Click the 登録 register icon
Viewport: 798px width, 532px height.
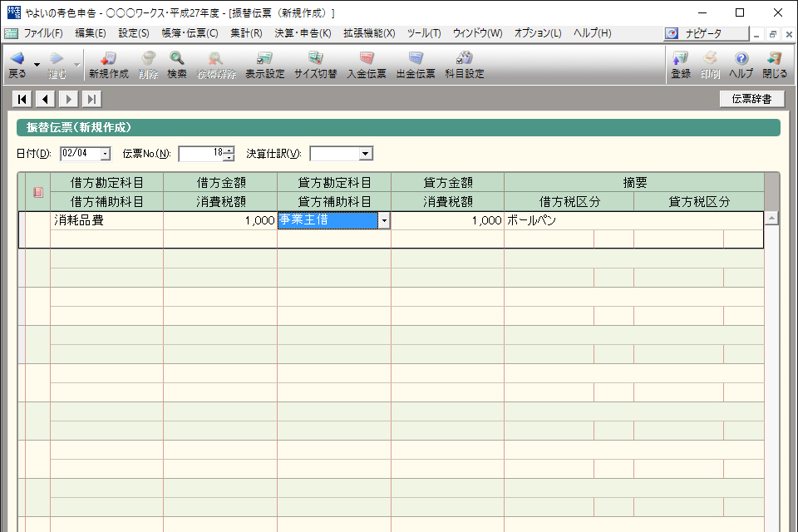681,58
